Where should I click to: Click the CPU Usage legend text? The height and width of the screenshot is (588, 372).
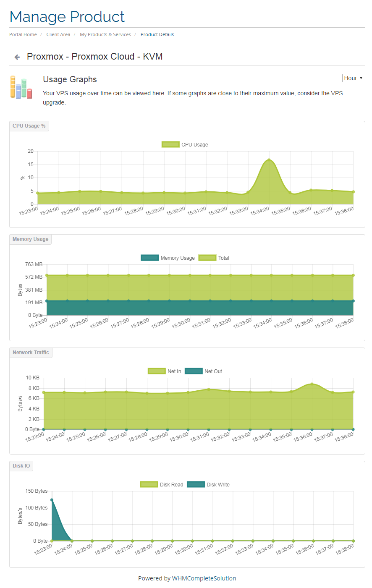tap(195, 144)
